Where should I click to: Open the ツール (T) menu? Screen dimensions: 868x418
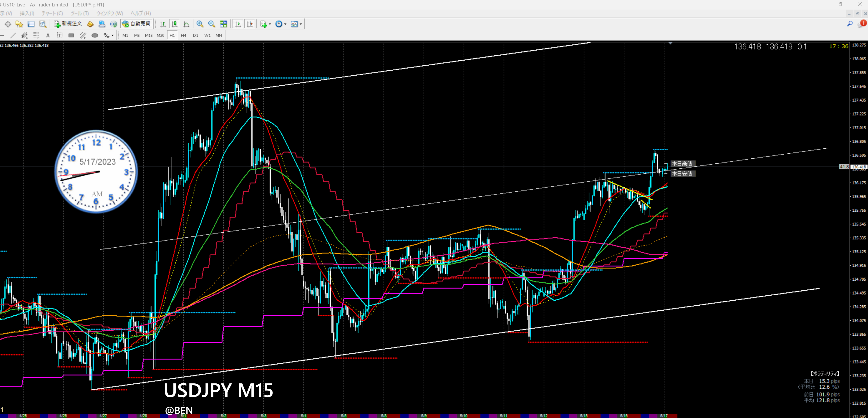point(79,13)
